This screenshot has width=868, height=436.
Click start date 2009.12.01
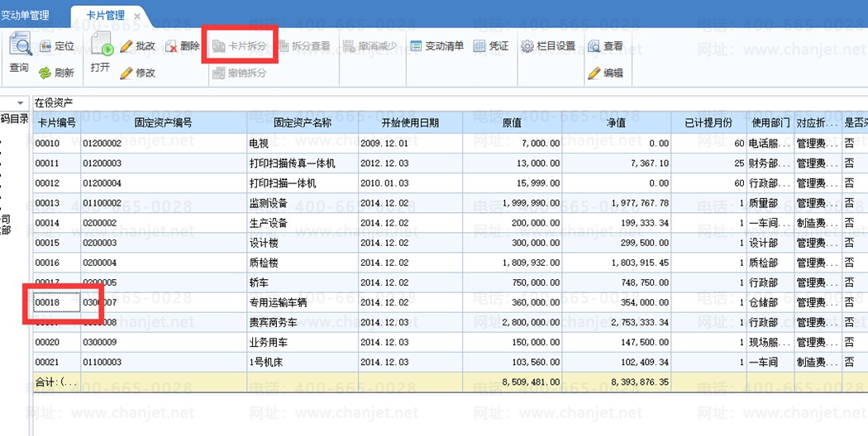384,144
